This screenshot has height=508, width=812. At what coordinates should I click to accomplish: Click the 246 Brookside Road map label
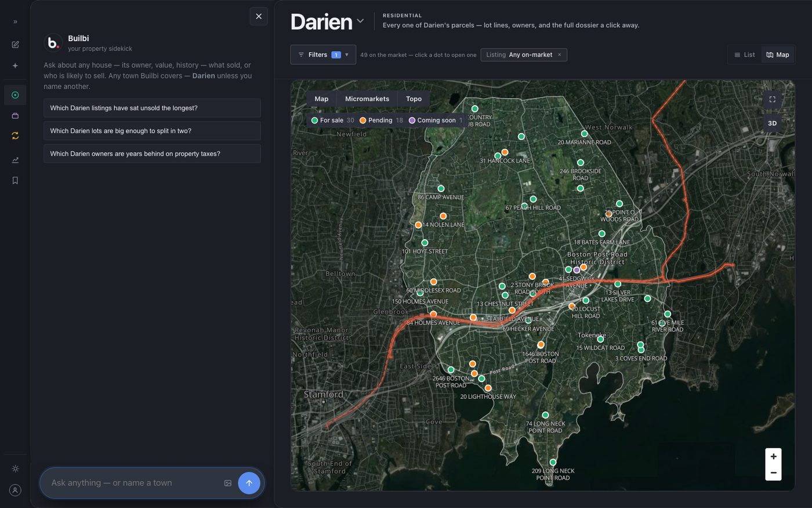(581, 175)
